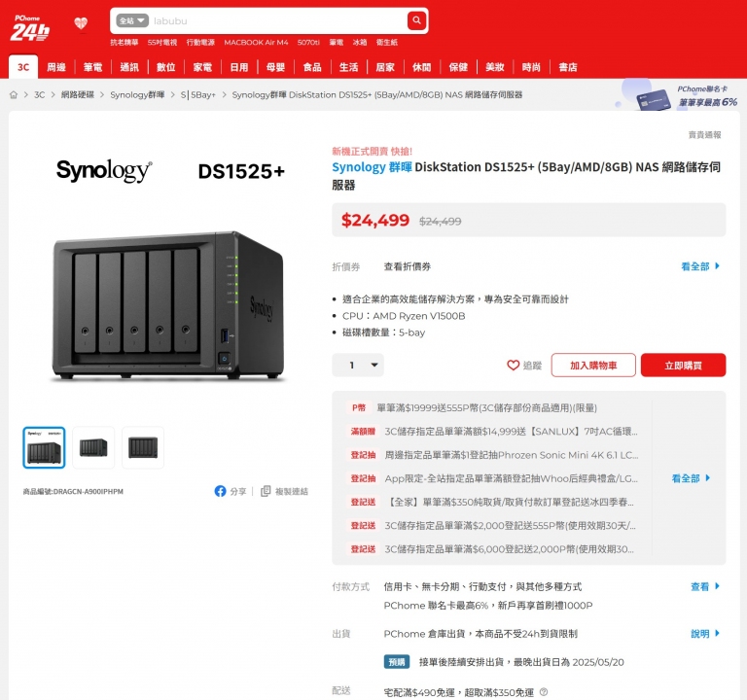Open the 生活 category menu
The image size is (747, 700).
[x=349, y=67]
